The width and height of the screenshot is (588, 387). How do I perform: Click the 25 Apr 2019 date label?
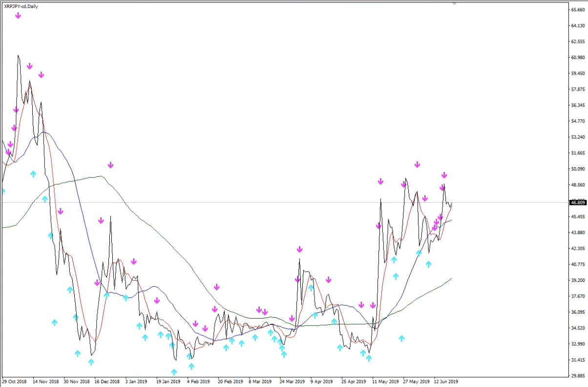click(x=354, y=382)
